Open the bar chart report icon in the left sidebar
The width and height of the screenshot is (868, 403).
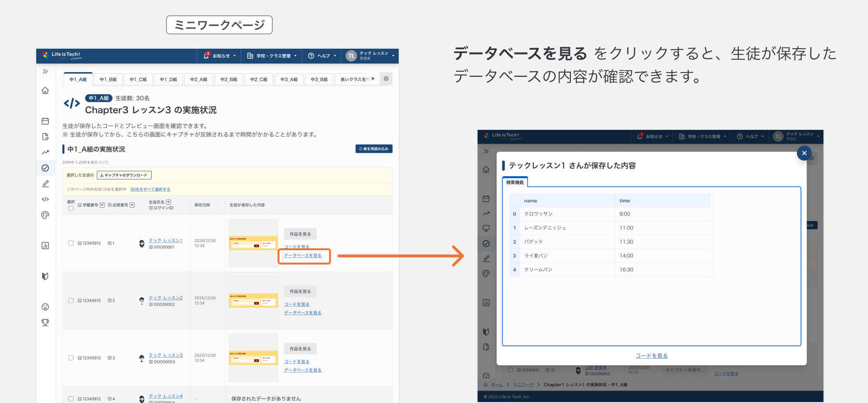[45, 245]
